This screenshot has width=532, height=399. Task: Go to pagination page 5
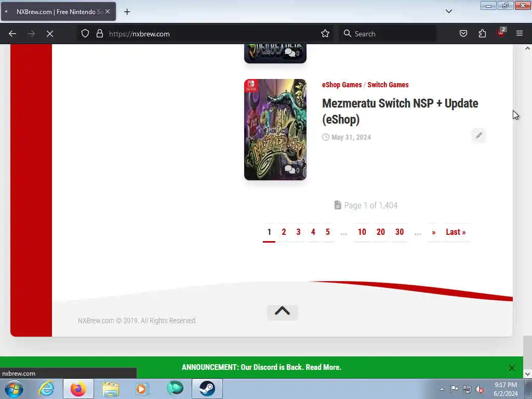click(x=327, y=232)
